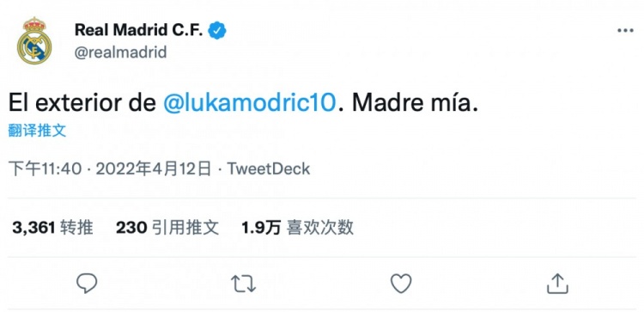Viewport: 644px width, 312px height.
Task: View the 3,361 转推 retweets list
Action: [x=52, y=227]
